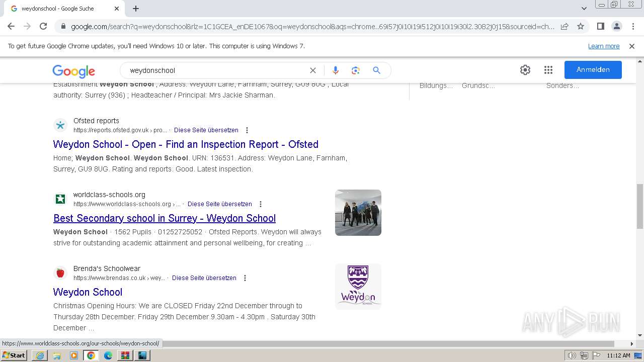This screenshot has height=362, width=644.
Task: Open the Learn more link
Action: pyautogui.click(x=604, y=46)
